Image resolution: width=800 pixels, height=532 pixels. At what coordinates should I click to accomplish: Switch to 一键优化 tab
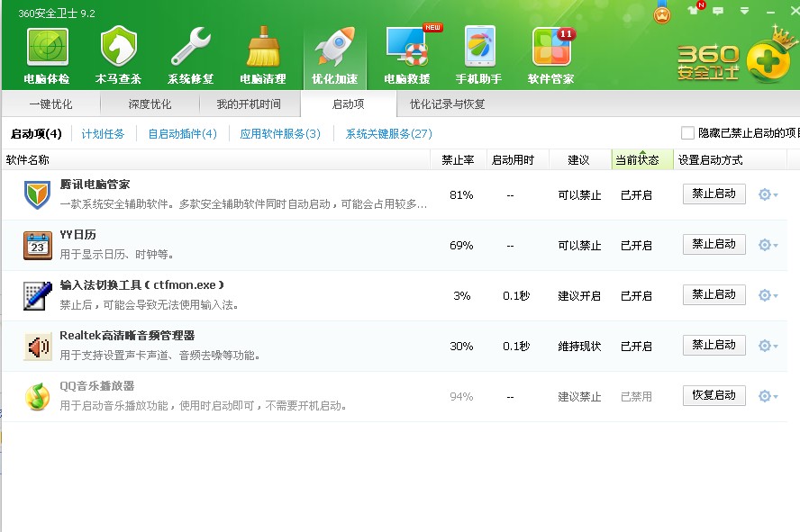(x=50, y=104)
